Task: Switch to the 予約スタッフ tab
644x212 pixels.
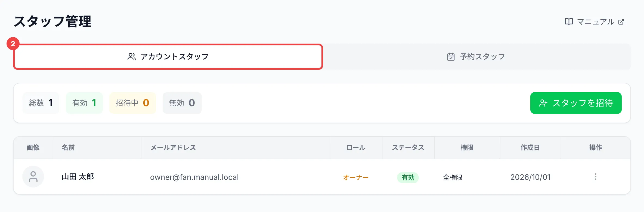Action: (x=476, y=57)
